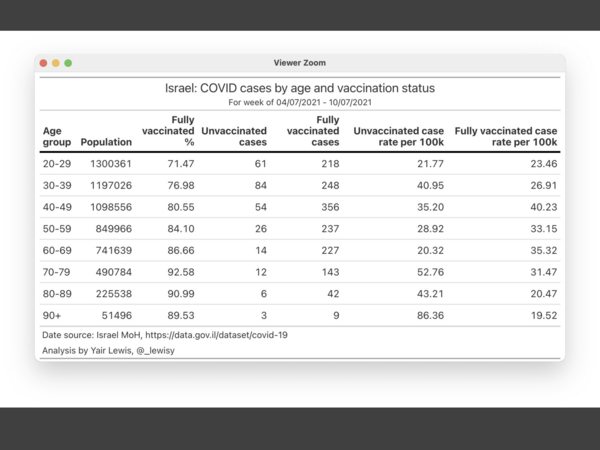Click fully vaccinated cases value 356
The image size is (600, 450).
[x=330, y=207]
